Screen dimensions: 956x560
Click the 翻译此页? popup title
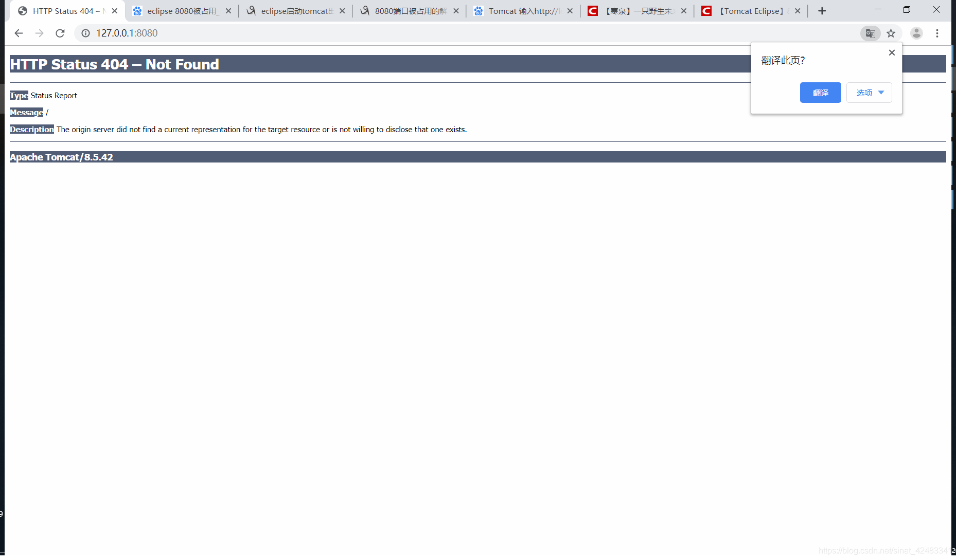pyautogui.click(x=783, y=60)
